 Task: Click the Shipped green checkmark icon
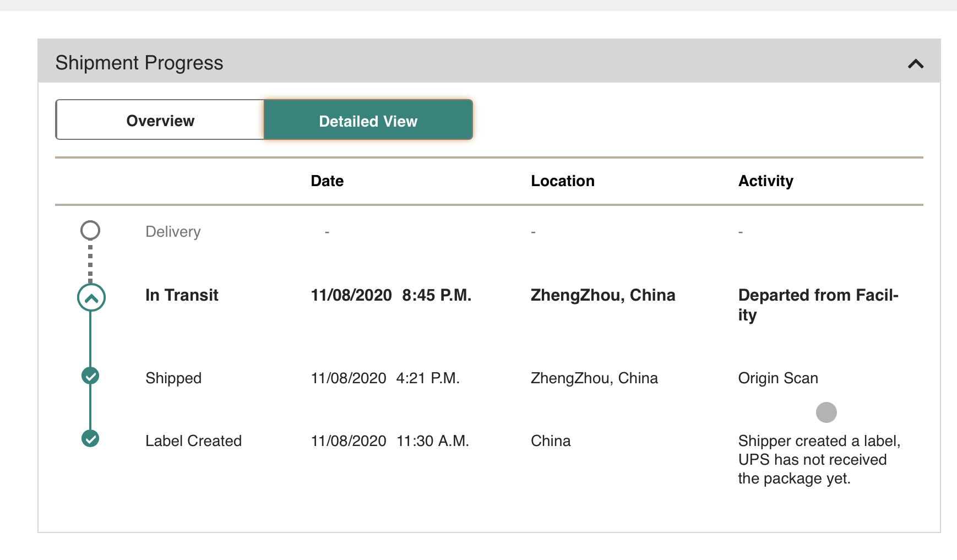90,376
